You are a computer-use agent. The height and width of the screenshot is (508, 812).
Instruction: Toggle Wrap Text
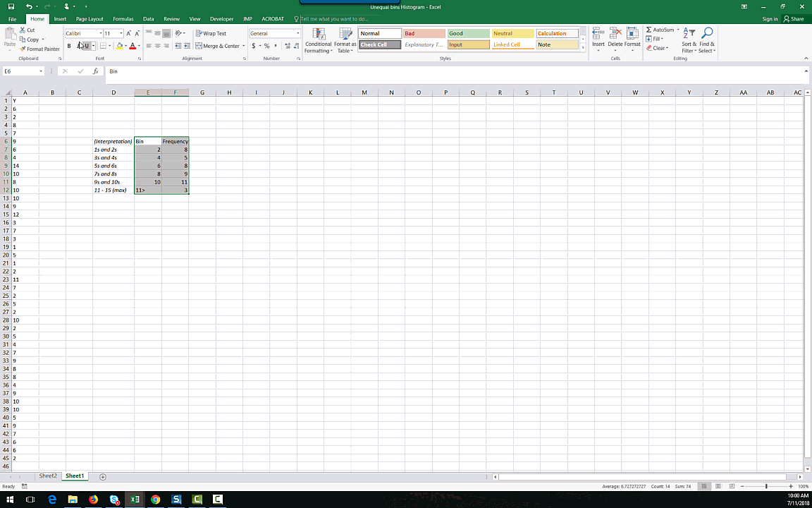[211, 33]
